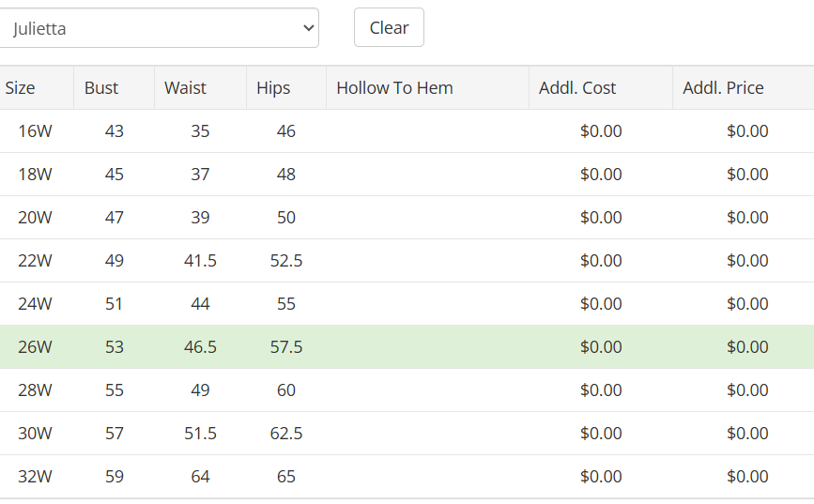This screenshot has width=814, height=504.
Task: Select the highlighted 26W size row
Action: pyautogui.click(x=407, y=346)
